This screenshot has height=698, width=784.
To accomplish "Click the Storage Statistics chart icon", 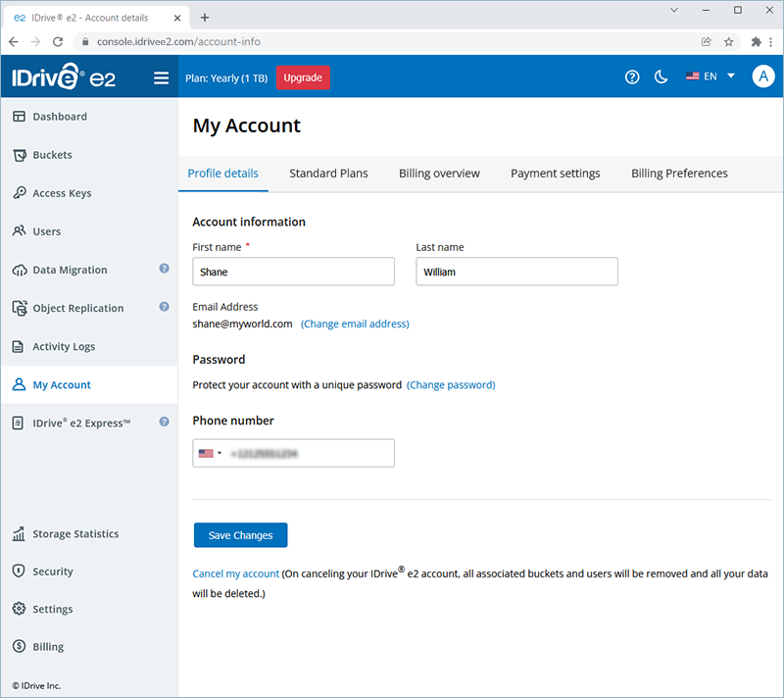I will [x=19, y=533].
